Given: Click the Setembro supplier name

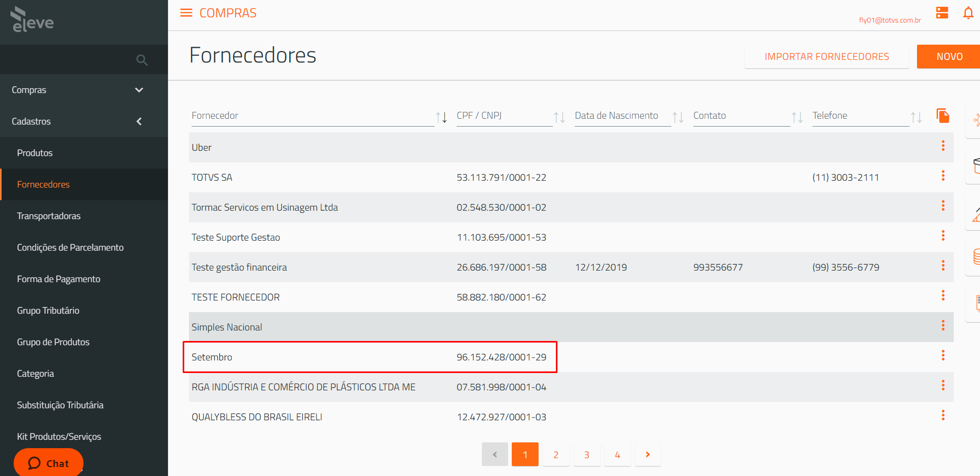Looking at the screenshot, I should (x=212, y=357).
